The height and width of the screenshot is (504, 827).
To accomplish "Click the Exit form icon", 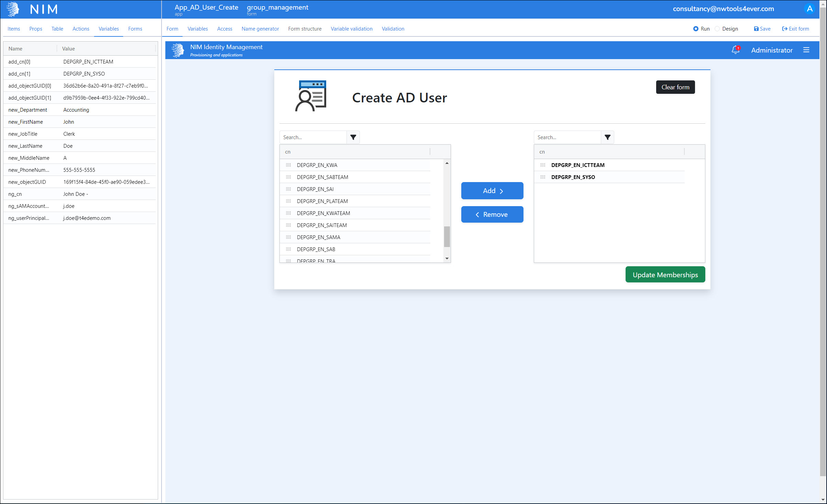I will [784, 29].
